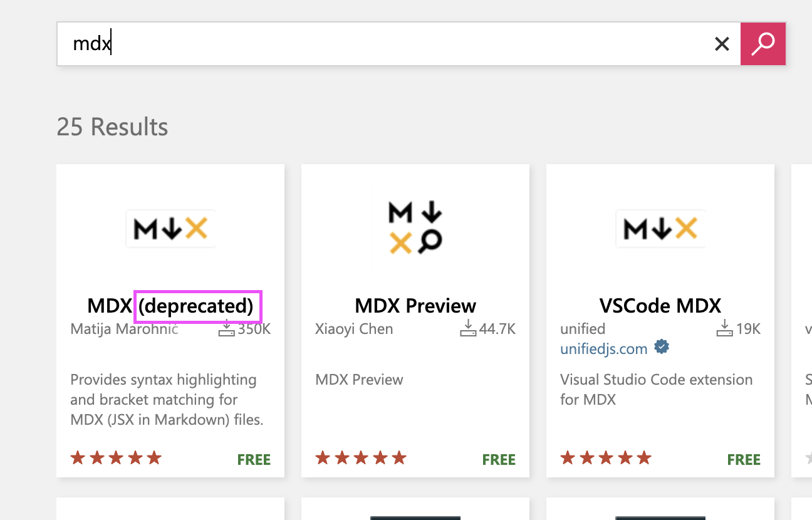The image size is (812, 520).
Task: Click publisher name Matija Marohnic
Action: [124, 328]
